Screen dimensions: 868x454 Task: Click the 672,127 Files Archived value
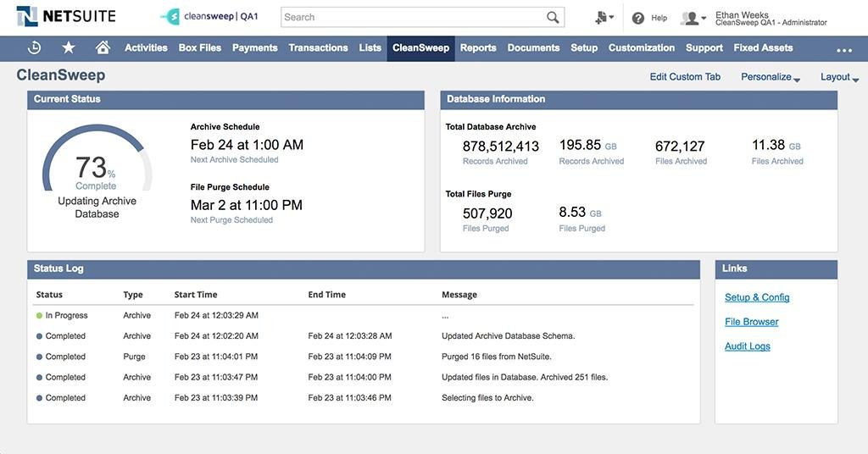point(680,147)
